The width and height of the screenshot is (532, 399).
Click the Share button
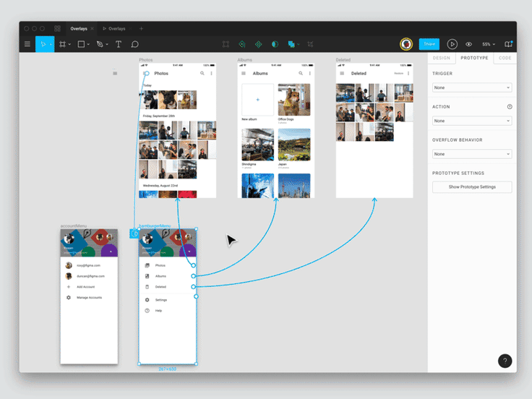tap(429, 44)
